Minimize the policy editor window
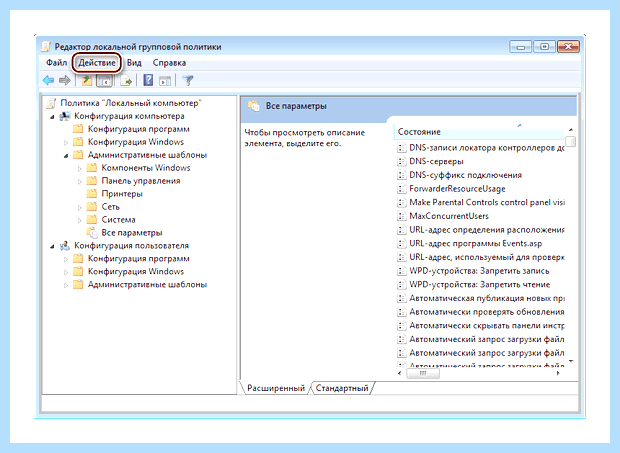The image size is (620, 453). point(520,47)
